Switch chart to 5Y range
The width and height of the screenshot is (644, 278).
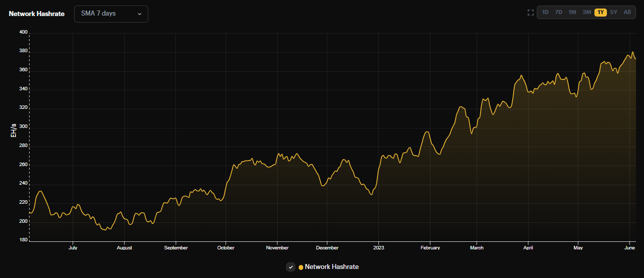613,12
